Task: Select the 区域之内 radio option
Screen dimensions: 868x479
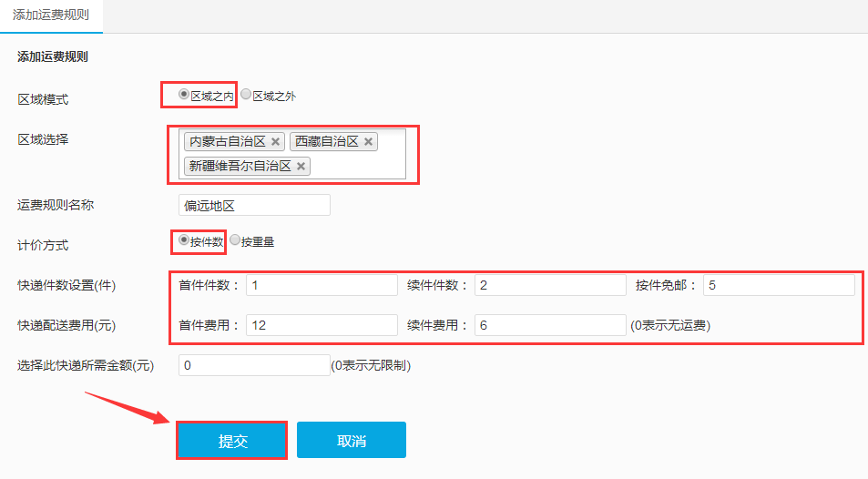Action: click(x=184, y=94)
